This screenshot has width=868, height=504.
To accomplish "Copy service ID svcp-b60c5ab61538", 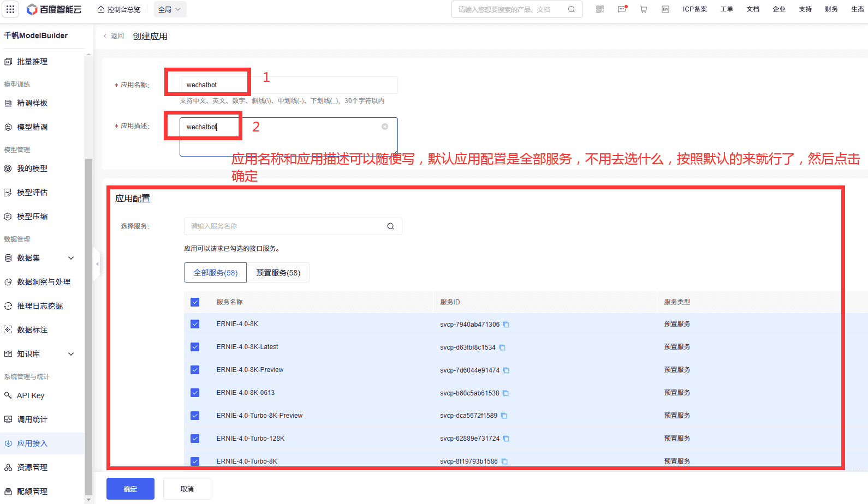I will click(x=506, y=393).
